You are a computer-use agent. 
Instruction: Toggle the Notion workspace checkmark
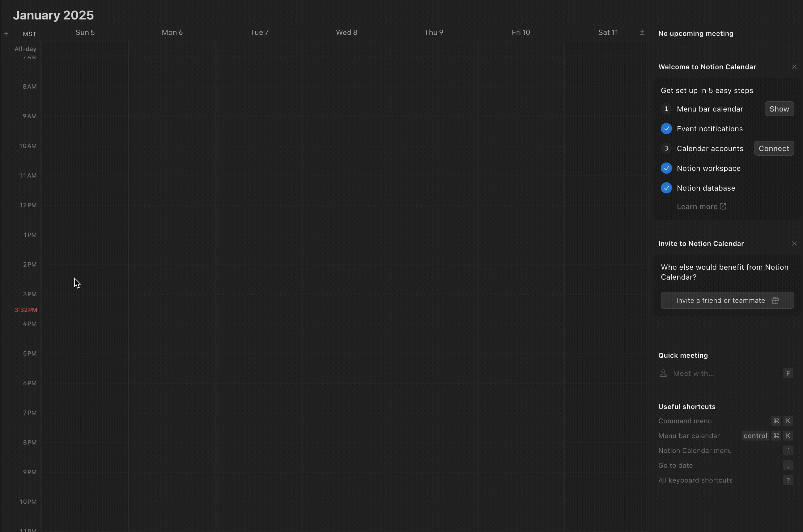pos(666,168)
